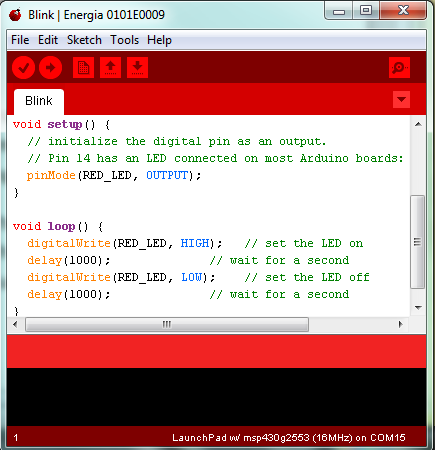Screen dimensions: 435x450
Task: Click the horizontal scrollbar right arrow
Action: pos(401,324)
